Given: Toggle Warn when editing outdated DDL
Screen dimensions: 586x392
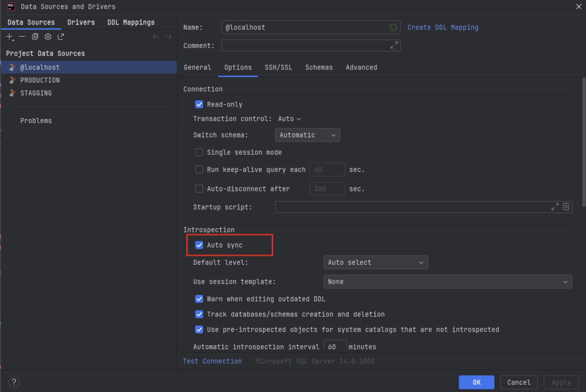Looking at the screenshot, I should tap(199, 299).
